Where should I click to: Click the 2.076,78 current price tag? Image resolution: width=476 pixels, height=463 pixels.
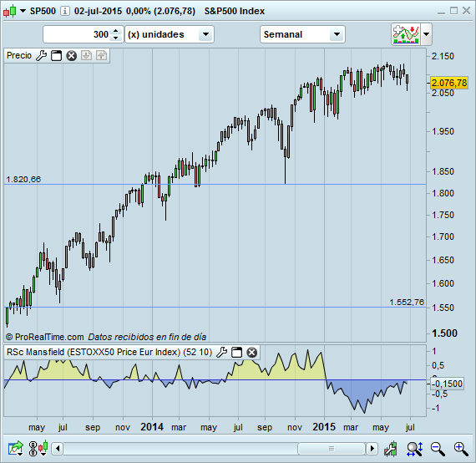(449, 83)
